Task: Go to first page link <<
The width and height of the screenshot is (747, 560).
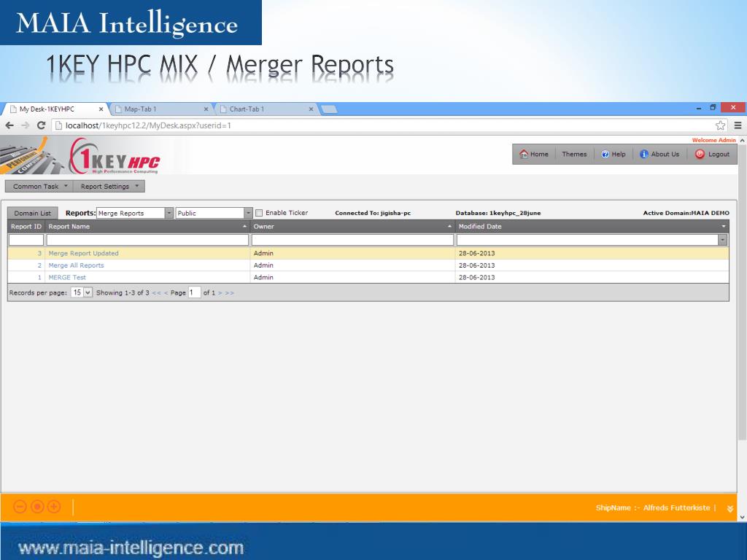Action: pyautogui.click(x=156, y=293)
